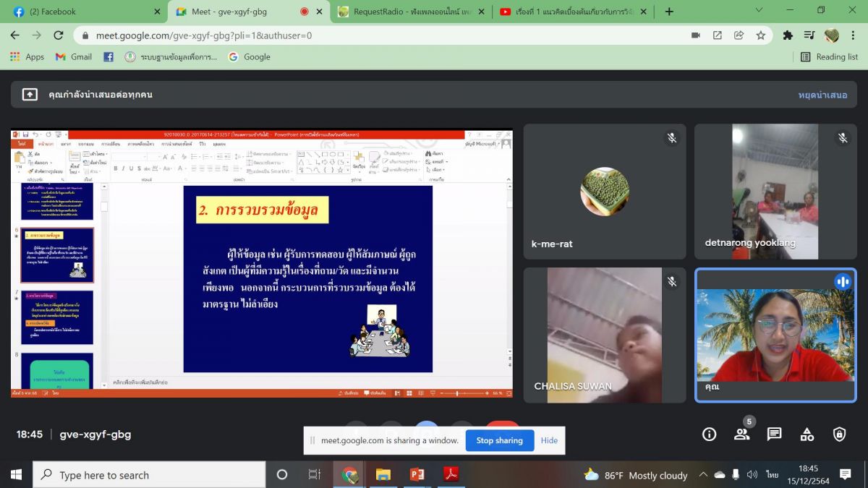Toggle the Reading list side panel
The width and height of the screenshot is (868, 488).
pos(829,57)
